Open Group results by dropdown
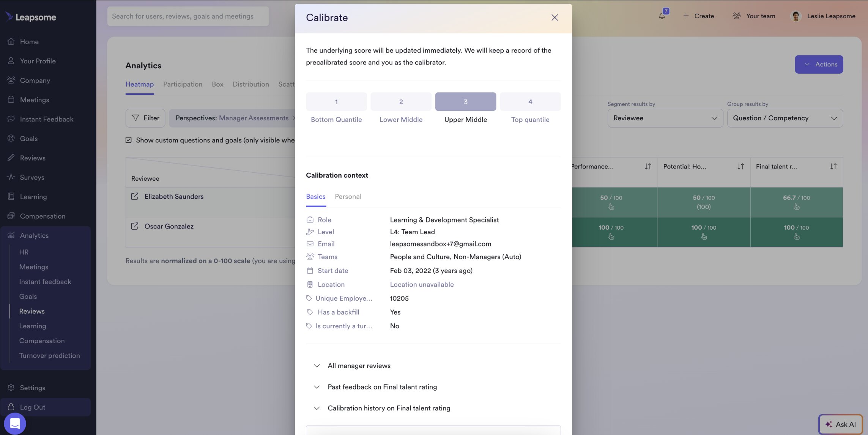Viewport: 868px width, 435px height. (x=785, y=118)
